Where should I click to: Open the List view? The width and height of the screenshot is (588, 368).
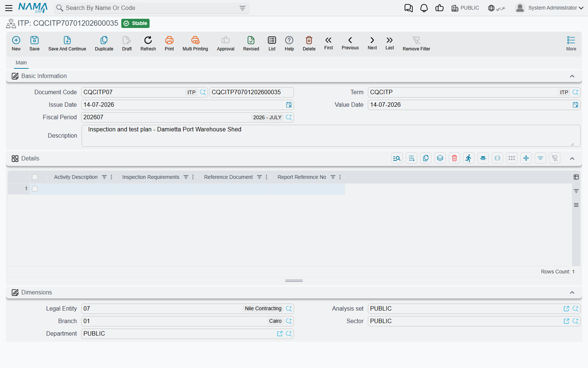tap(272, 43)
